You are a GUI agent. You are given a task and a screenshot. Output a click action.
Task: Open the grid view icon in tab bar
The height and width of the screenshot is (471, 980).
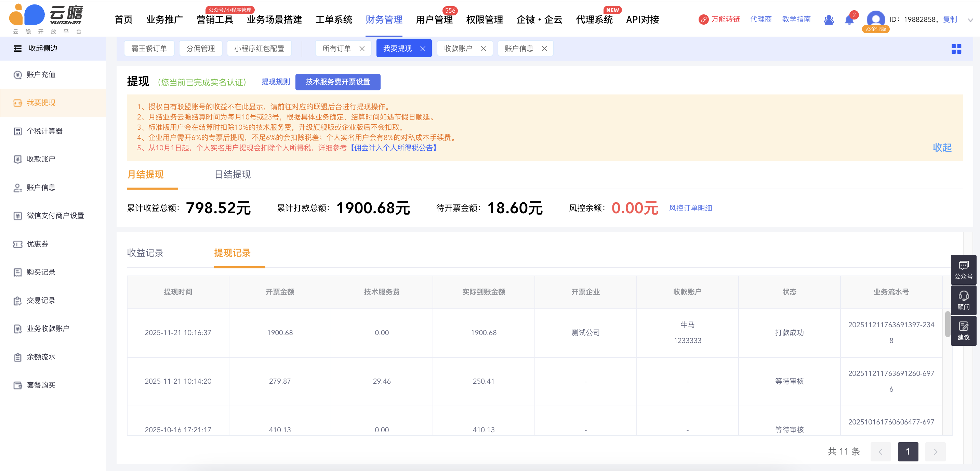(956, 49)
